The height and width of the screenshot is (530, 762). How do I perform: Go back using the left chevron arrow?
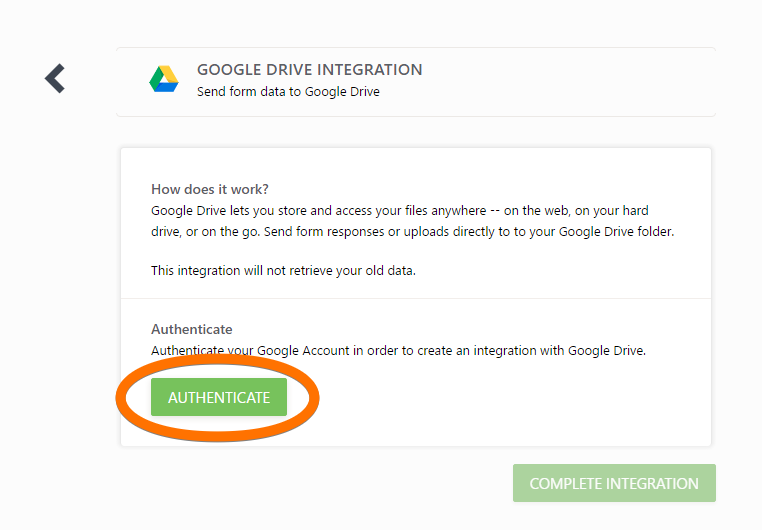[55, 78]
